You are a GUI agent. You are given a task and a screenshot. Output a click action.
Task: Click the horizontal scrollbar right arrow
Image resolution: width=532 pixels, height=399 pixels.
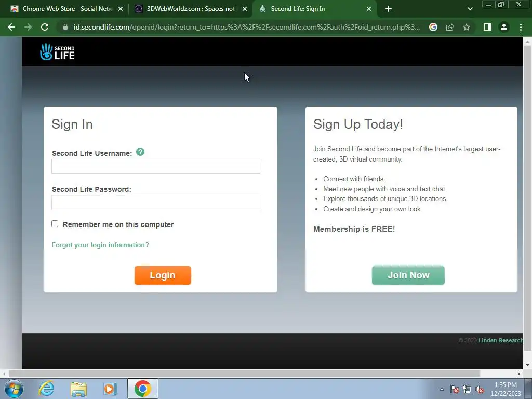(x=519, y=374)
